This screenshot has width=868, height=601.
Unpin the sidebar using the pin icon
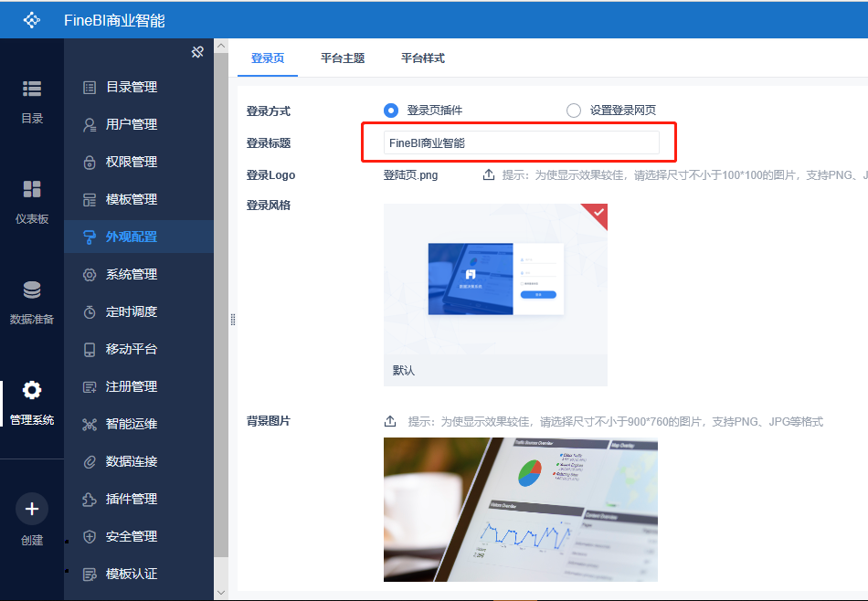[197, 52]
